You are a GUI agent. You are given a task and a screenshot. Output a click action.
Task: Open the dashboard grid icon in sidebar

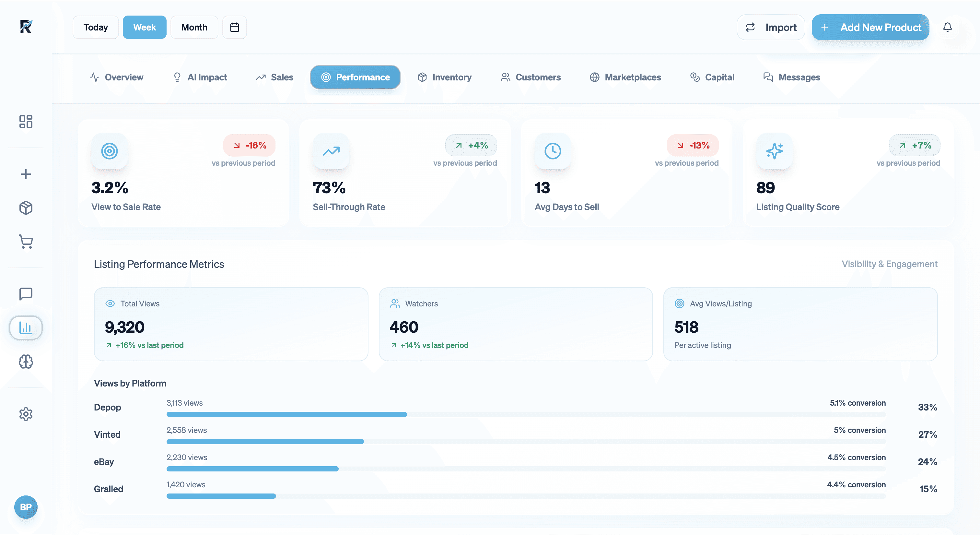click(26, 122)
